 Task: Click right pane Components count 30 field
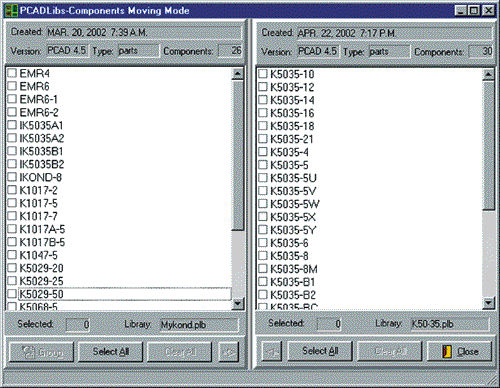click(481, 51)
